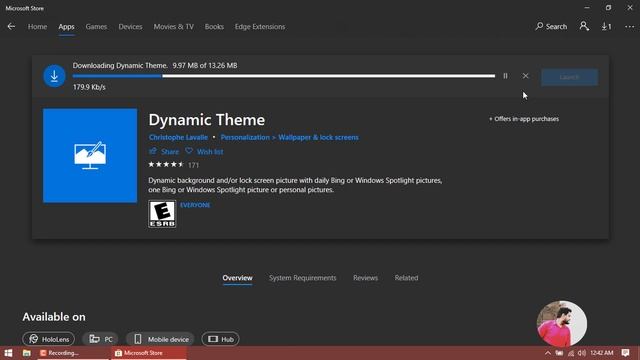Viewport: 640px width, 360px height.
Task: Add to Wish list via heart icon
Action: click(x=189, y=151)
